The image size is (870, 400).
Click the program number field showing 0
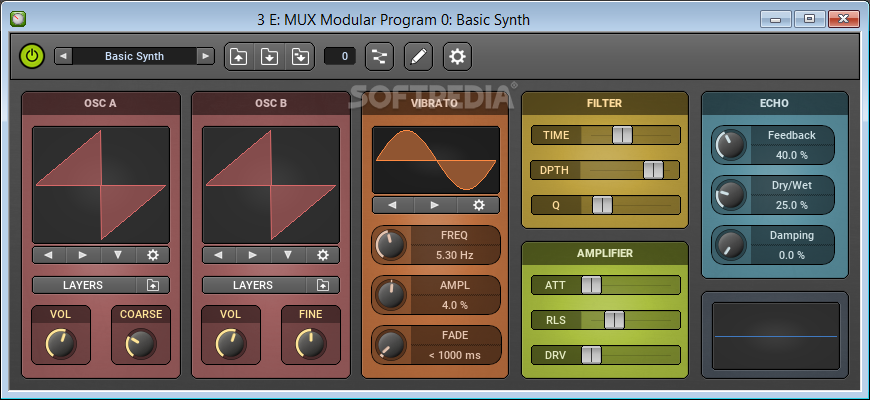click(x=340, y=56)
